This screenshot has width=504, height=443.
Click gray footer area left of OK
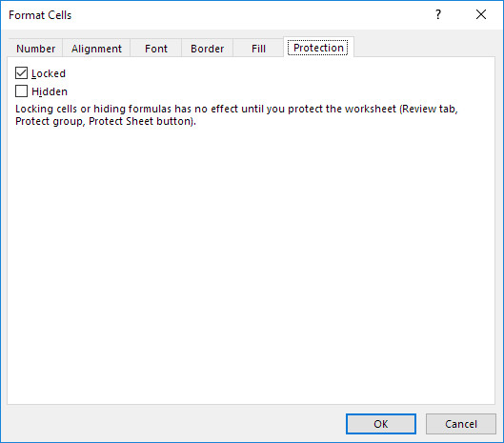[173, 424]
